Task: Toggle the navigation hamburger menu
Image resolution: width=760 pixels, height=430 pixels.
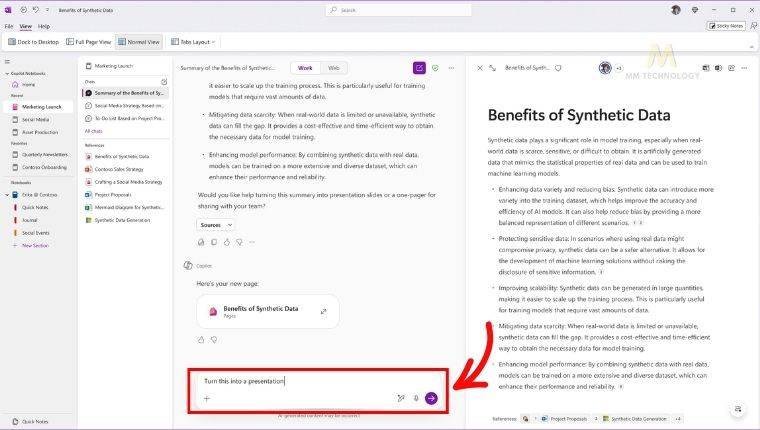Action: [x=7, y=62]
